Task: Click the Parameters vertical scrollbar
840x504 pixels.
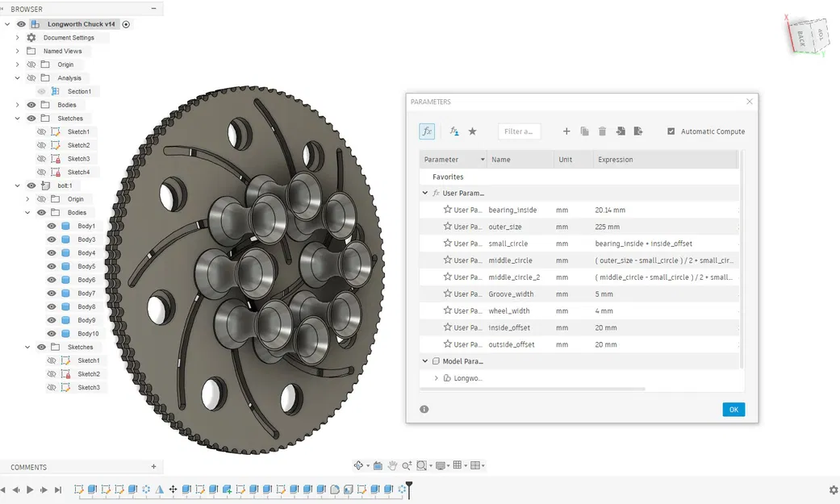Action: pos(742,260)
